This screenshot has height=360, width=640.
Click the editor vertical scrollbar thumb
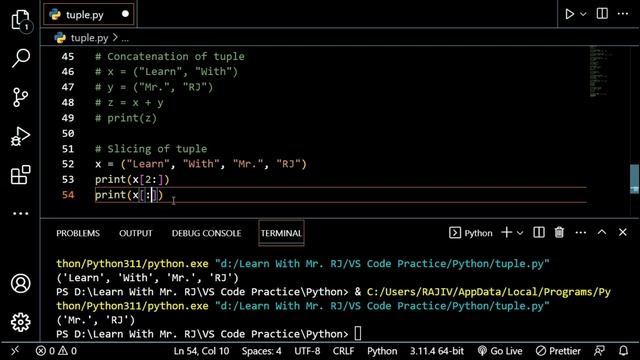pyautogui.click(x=634, y=178)
